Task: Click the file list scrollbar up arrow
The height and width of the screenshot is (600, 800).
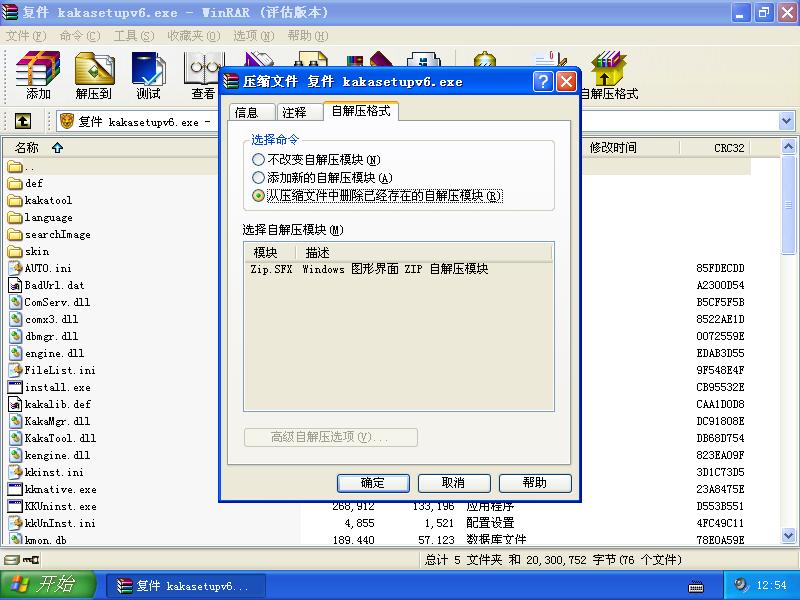Action: pyautogui.click(x=788, y=147)
